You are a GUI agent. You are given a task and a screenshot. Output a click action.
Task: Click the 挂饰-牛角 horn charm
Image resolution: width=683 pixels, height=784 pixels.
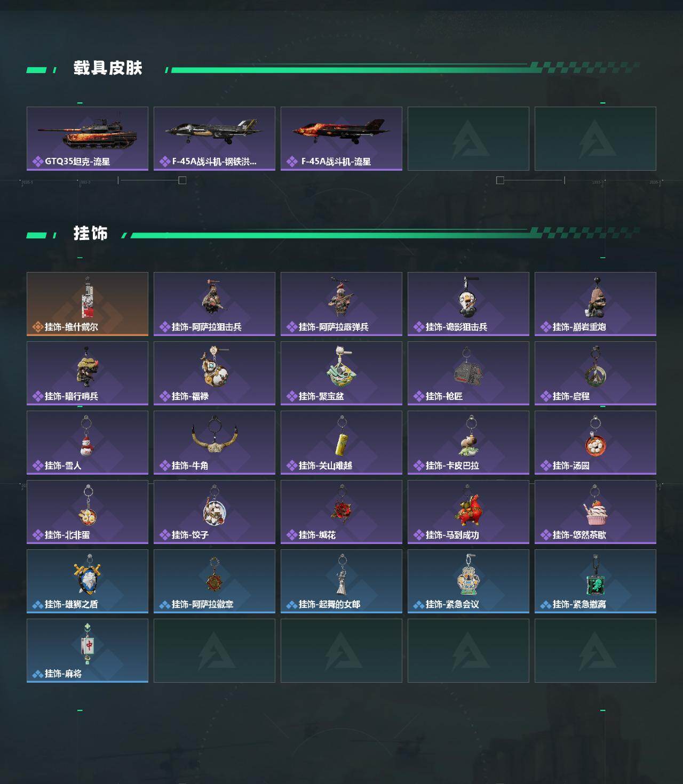pyautogui.click(x=215, y=443)
